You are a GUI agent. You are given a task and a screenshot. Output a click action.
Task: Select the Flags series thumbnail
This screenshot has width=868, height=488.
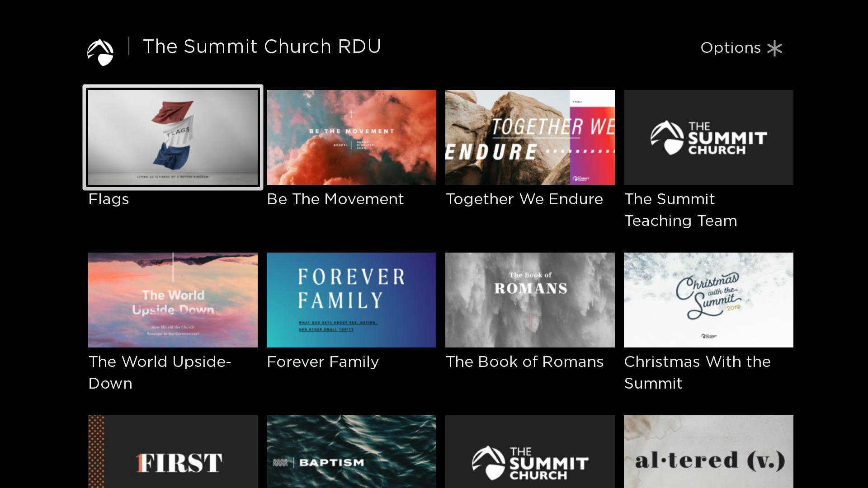(173, 137)
